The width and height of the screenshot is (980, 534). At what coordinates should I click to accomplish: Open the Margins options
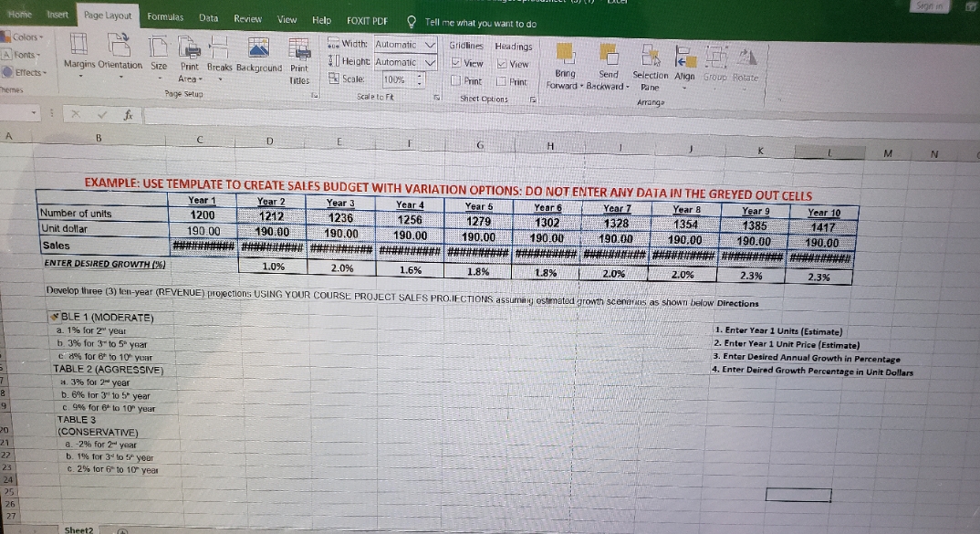[78, 54]
